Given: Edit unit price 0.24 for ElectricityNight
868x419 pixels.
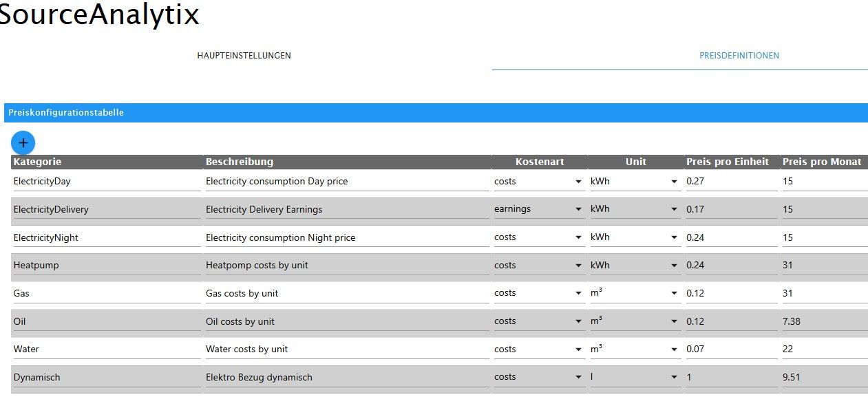Looking at the screenshot, I should [x=732, y=237].
